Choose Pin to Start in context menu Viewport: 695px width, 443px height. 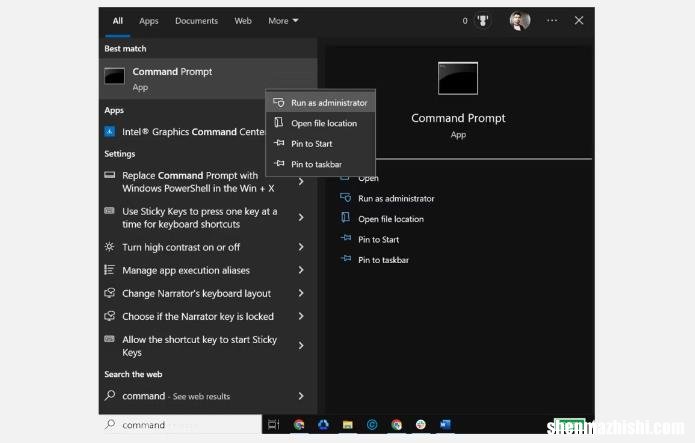tap(320, 143)
